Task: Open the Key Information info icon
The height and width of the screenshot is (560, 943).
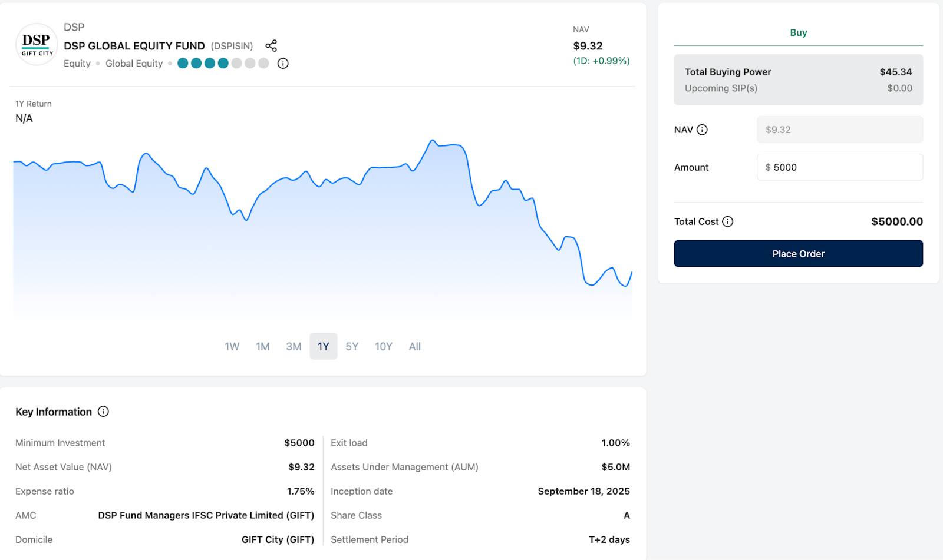Action: point(103,412)
